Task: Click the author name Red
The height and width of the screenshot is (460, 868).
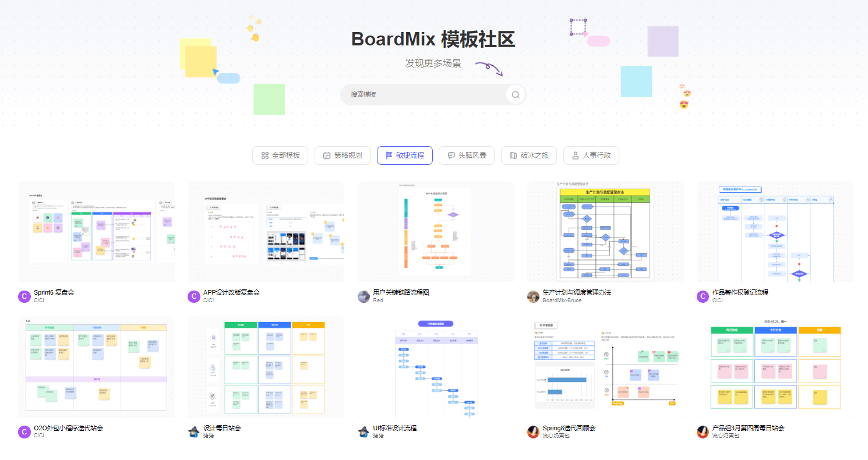Action: click(378, 300)
